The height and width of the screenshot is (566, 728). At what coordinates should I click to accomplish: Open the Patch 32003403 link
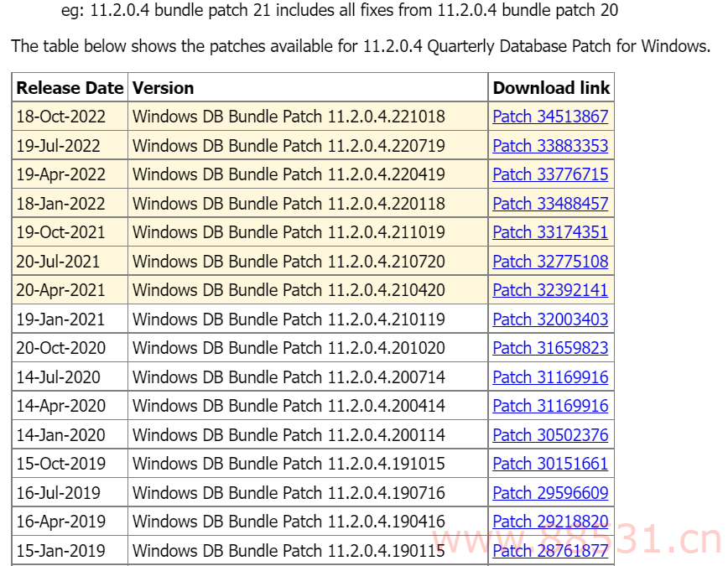pos(550,319)
